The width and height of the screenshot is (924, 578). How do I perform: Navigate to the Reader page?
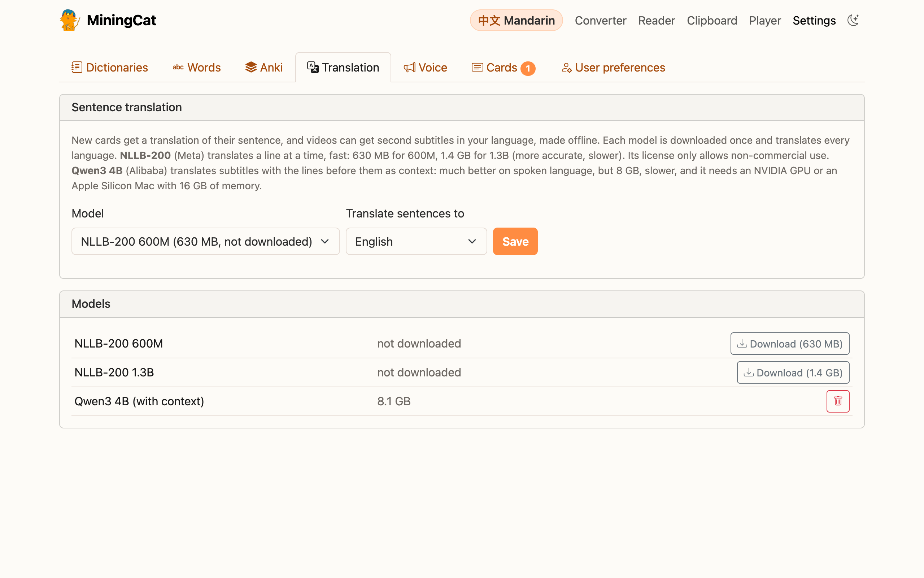click(656, 20)
